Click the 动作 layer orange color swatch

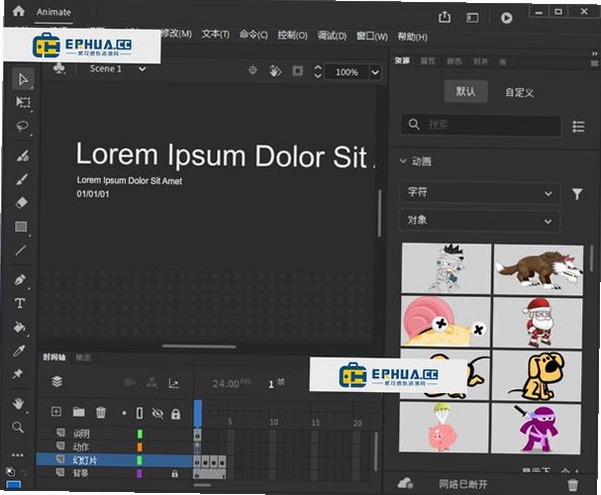pyautogui.click(x=140, y=447)
